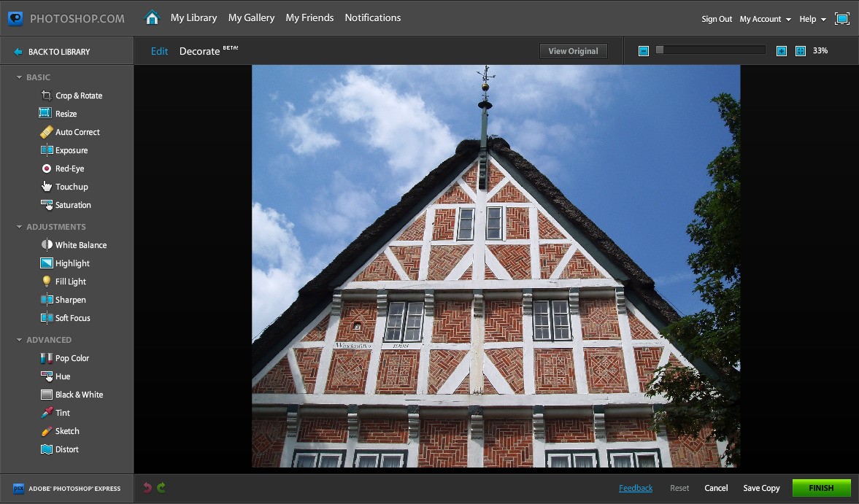This screenshot has width=859, height=504.
Task: Open the My Account dropdown
Action: tap(761, 18)
